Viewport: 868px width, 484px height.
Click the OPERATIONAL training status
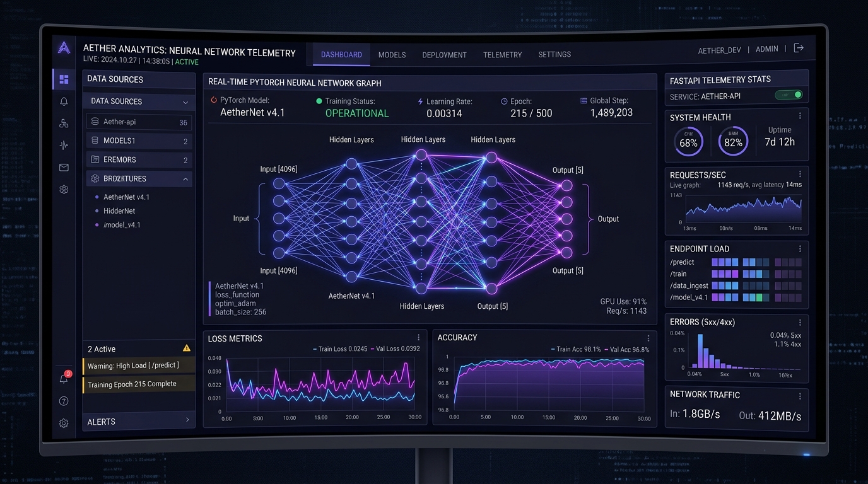coord(357,113)
